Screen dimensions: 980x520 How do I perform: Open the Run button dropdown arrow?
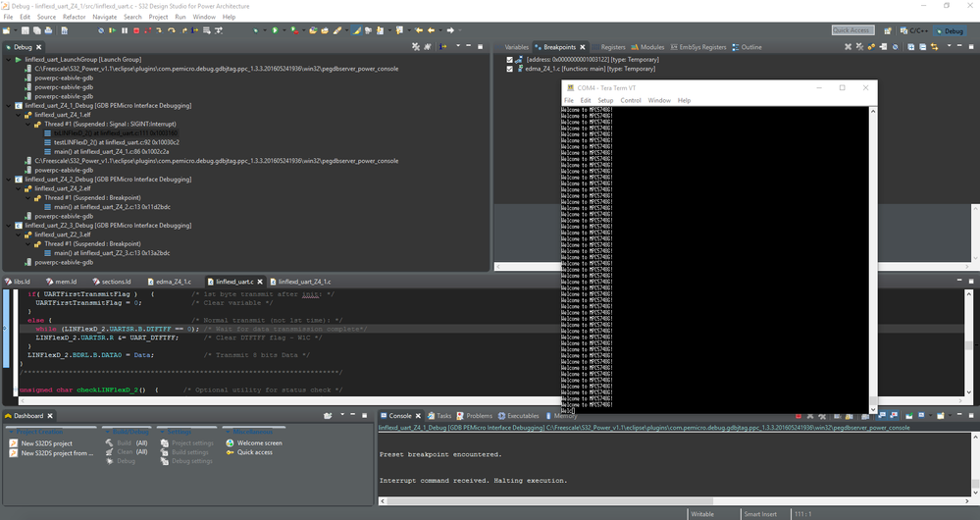point(284,30)
